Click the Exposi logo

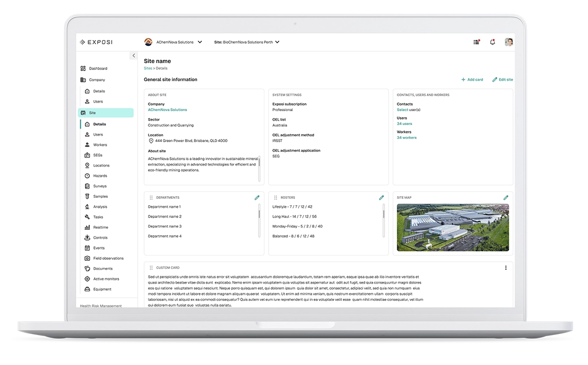pyautogui.click(x=96, y=42)
